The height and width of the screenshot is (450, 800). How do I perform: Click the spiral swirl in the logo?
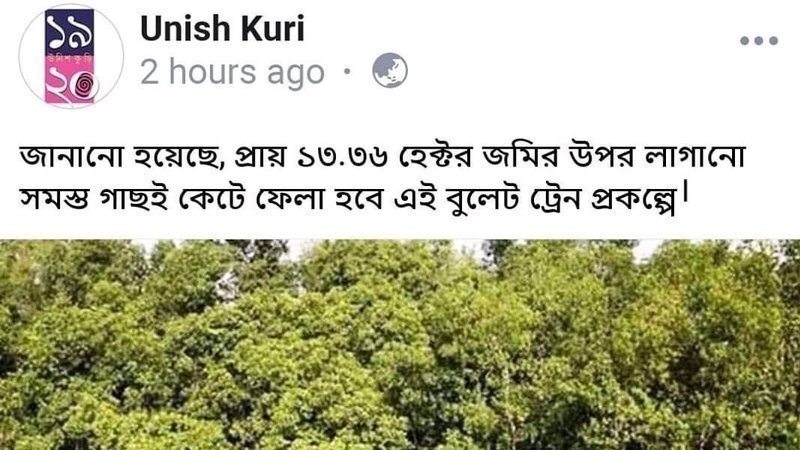tap(85, 87)
